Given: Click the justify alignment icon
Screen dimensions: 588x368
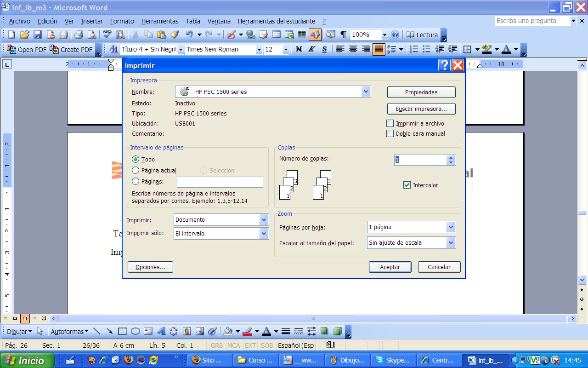Looking at the screenshot, I should (379, 49).
